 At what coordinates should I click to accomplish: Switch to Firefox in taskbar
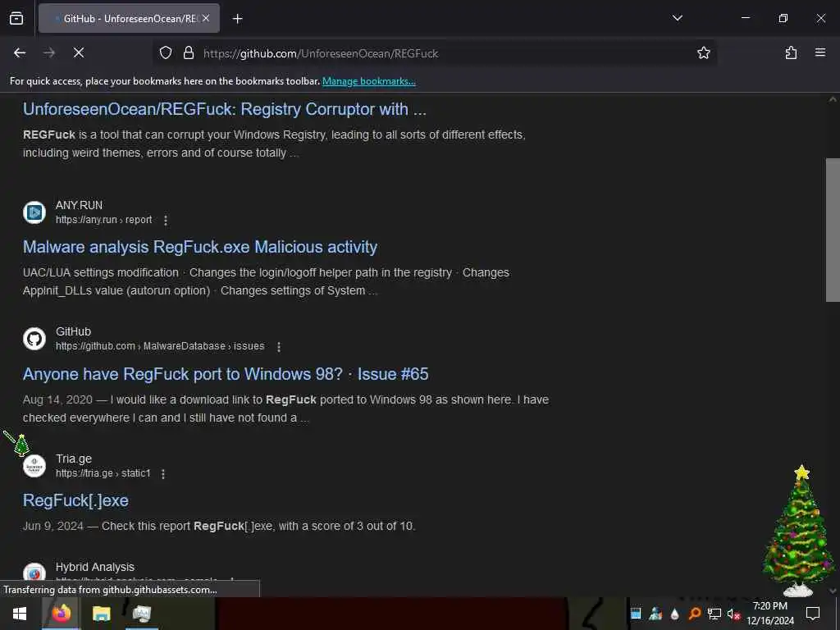click(62, 614)
